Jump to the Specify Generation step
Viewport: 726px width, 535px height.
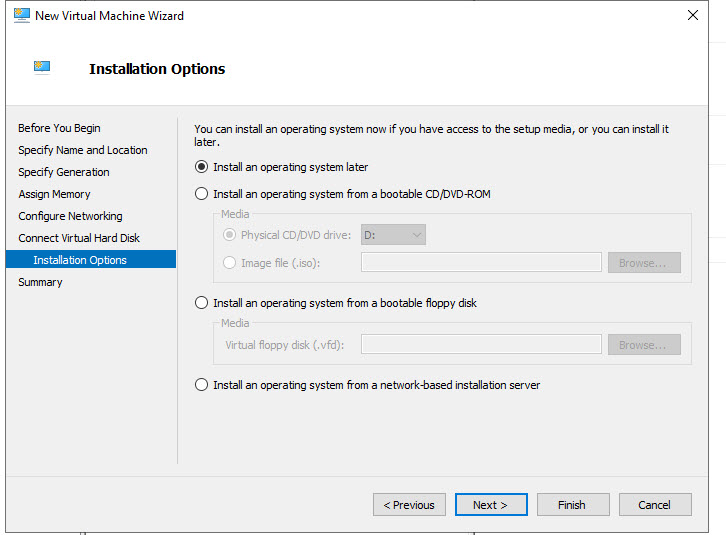pyautogui.click(x=64, y=172)
